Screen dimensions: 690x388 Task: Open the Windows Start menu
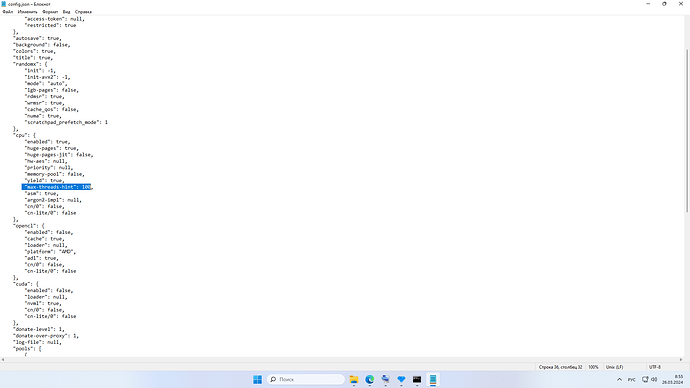pyautogui.click(x=257, y=379)
